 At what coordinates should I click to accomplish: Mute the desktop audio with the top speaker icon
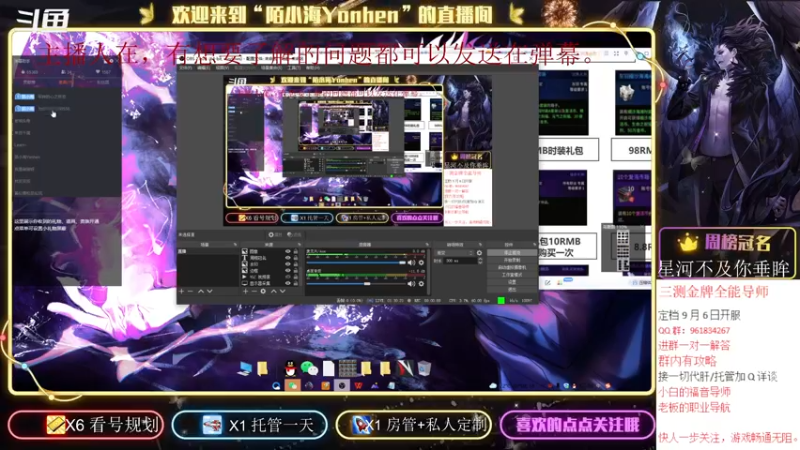click(x=411, y=263)
